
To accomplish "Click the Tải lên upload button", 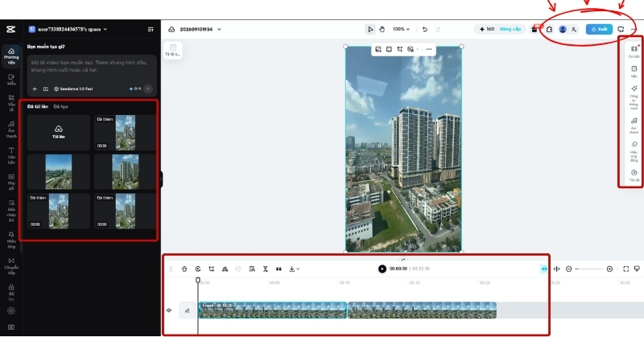I will [58, 132].
